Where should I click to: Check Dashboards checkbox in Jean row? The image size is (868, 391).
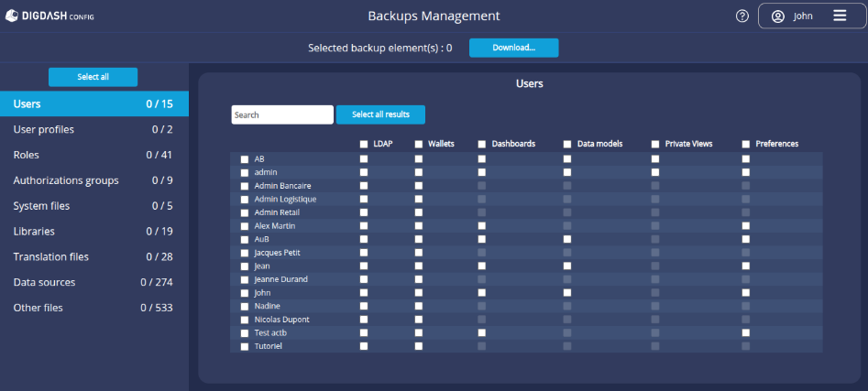[482, 266]
